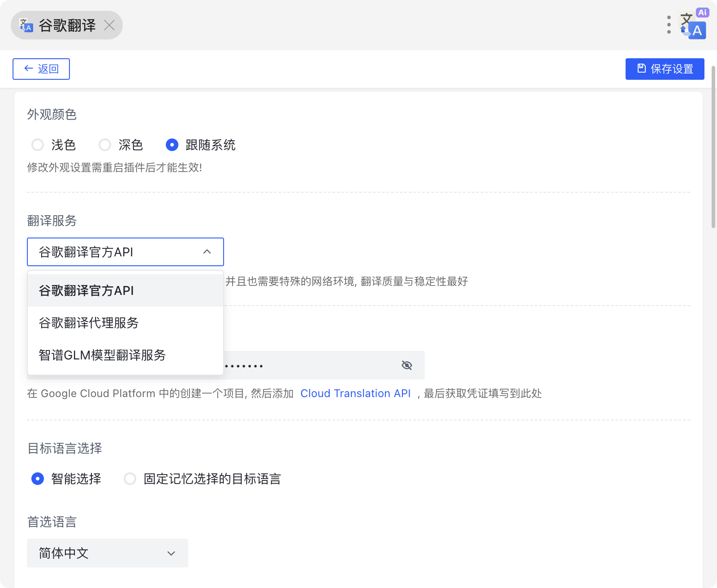Choose 智谱GLM模型翻译服务 from the list

click(x=125, y=355)
